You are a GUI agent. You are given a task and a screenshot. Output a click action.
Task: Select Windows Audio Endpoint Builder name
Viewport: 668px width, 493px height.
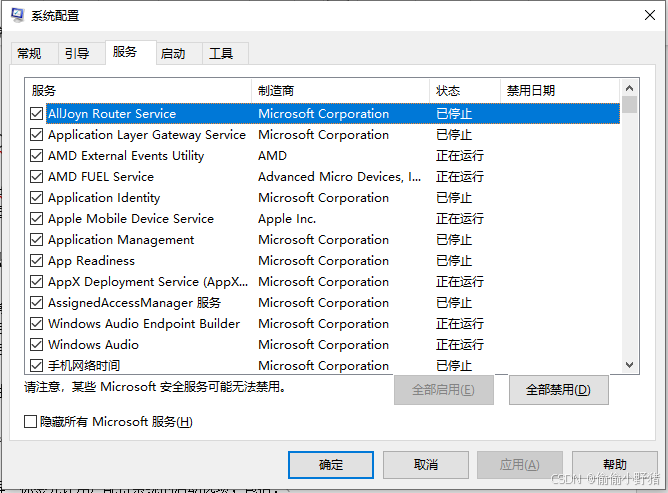pos(144,324)
